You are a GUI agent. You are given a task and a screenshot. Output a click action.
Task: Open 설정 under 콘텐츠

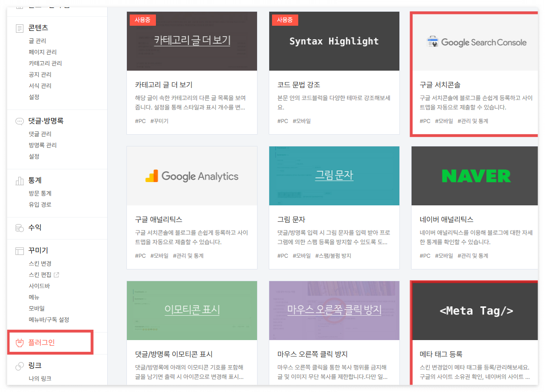pyautogui.click(x=34, y=97)
